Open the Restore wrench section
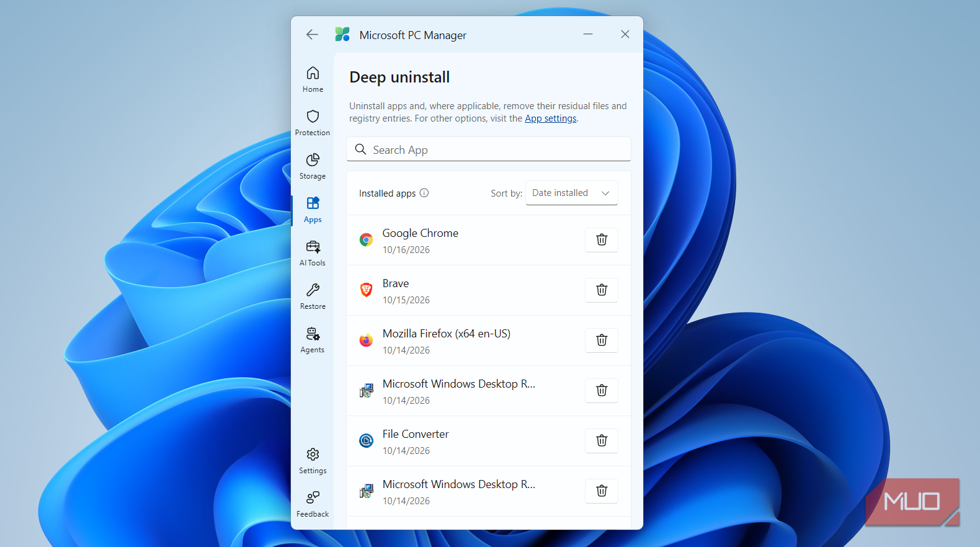980x547 pixels. tap(313, 296)
